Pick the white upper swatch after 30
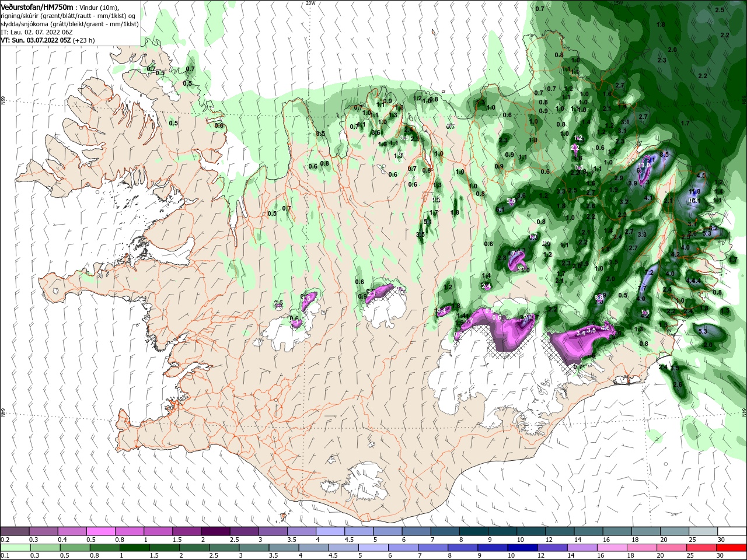This screenshot has height=560, width=747. point(732,531)
